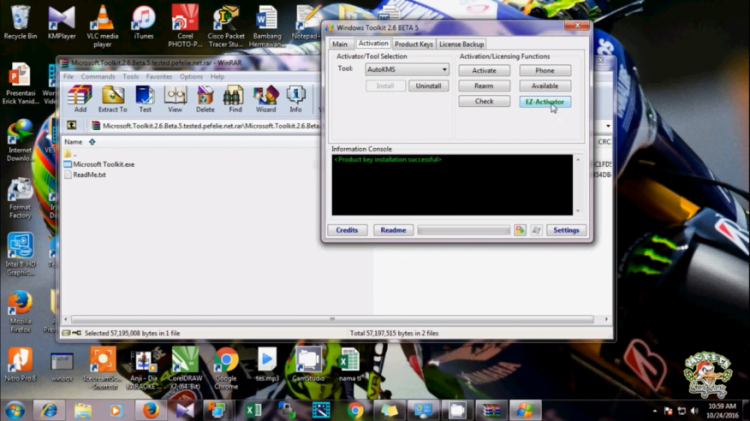Switch to the Activation tab
Screen dimensions: 750x421
click(x=373, y=43)
